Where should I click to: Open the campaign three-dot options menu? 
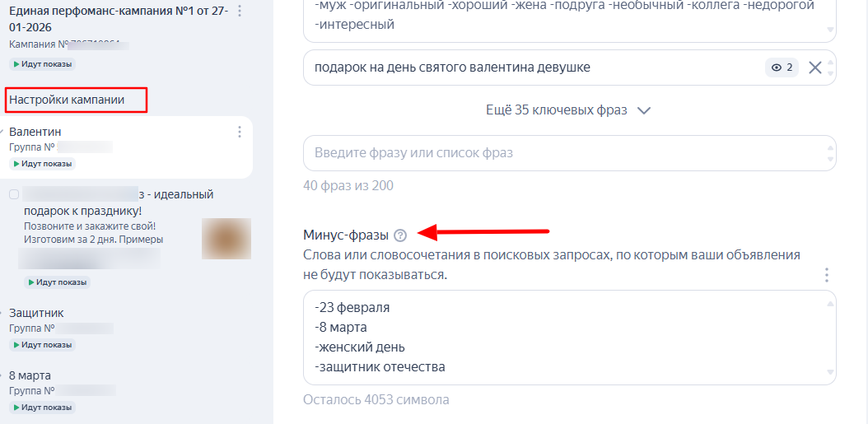coord(240,12)
